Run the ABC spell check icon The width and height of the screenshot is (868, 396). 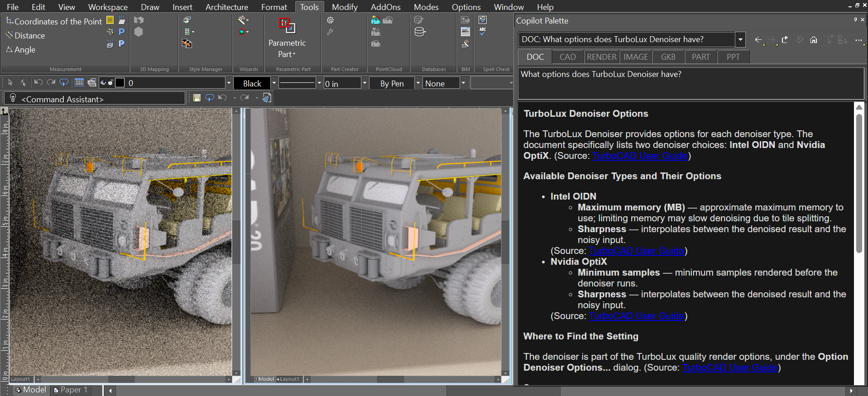click(x=483, y=32)
